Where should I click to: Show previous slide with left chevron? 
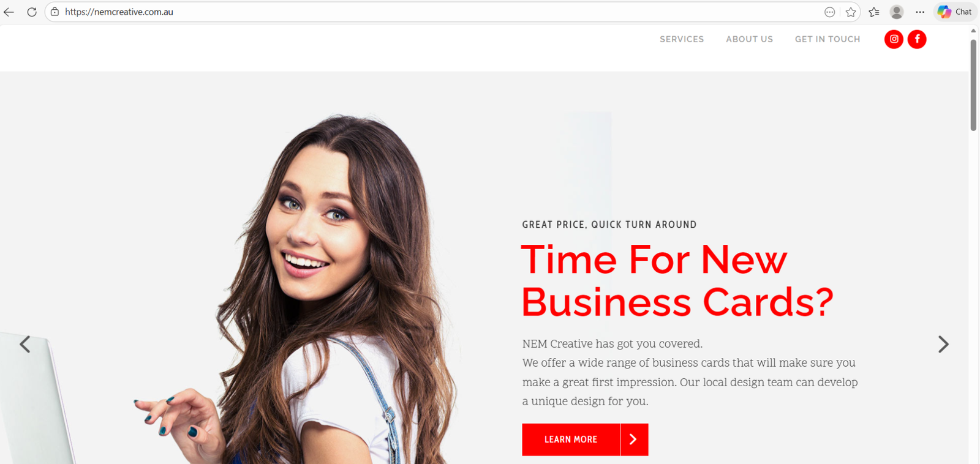tap(24, 344)
